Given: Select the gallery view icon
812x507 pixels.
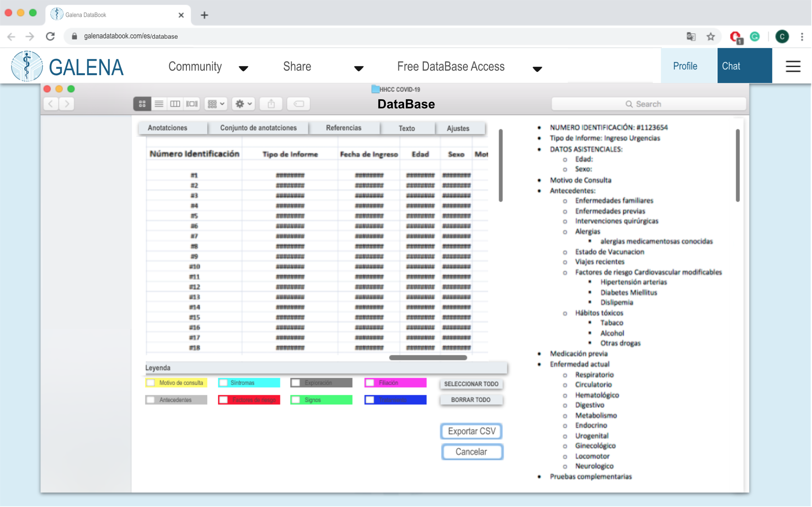Looking at the screenshot, I should tap(192, 104).
